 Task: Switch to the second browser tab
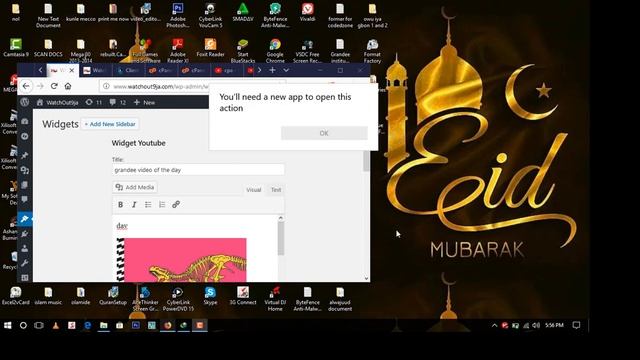pos(95,70)
